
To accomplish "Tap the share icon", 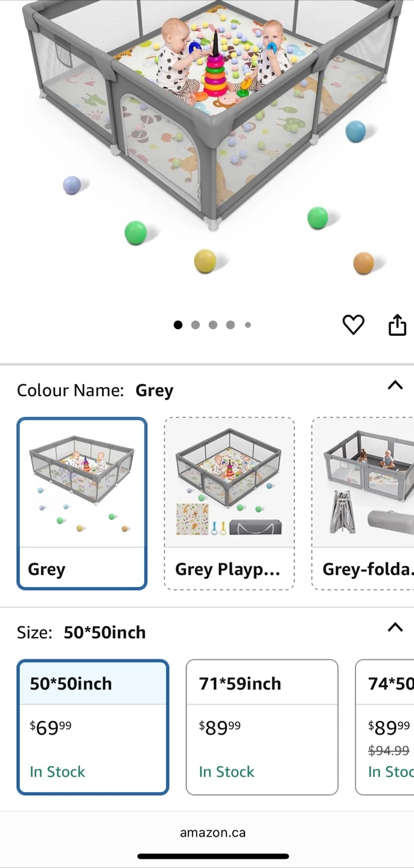I will 397,325.
